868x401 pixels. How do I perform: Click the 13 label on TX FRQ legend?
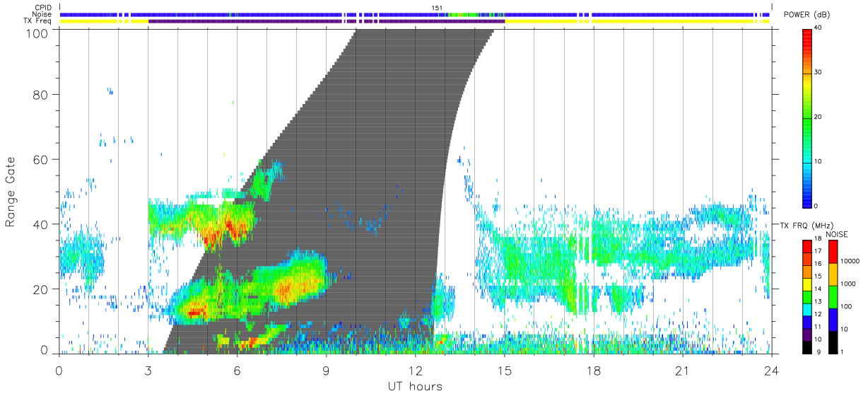818,301
